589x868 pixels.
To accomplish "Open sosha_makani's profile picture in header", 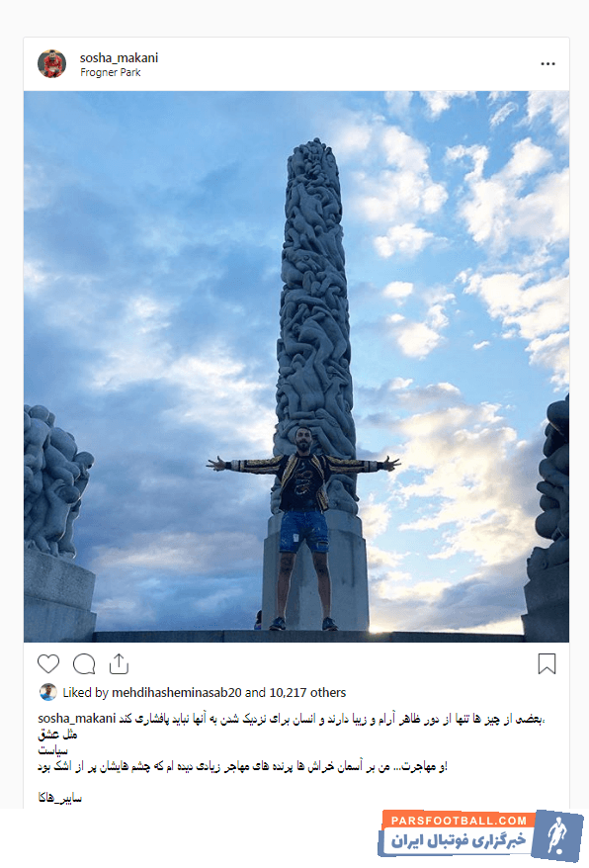I will (52, 63).
